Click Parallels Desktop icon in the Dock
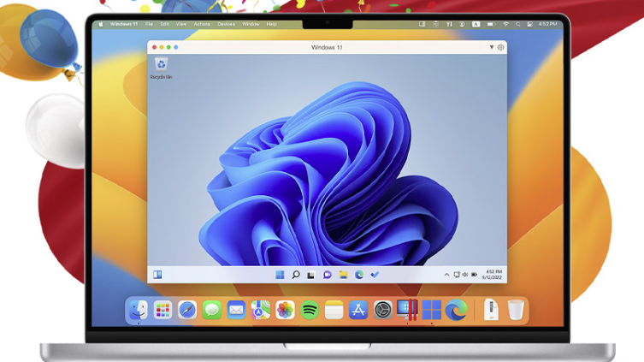This screenshot has height=362, width=644. 407,310
